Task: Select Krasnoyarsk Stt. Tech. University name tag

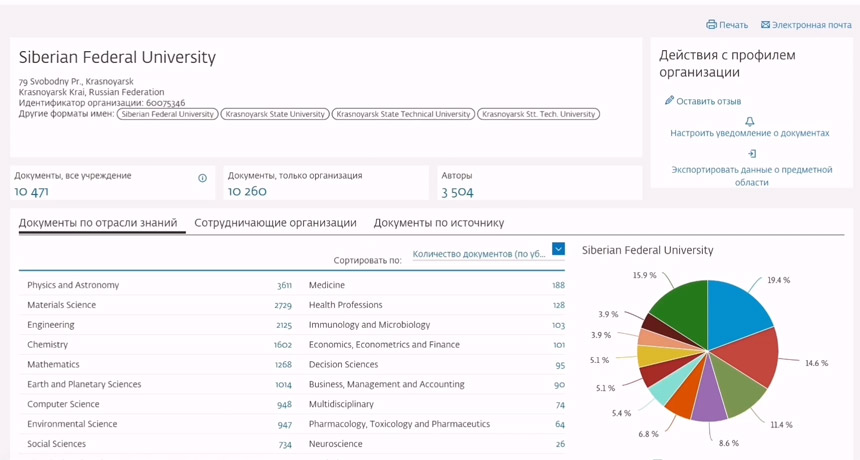Action: click(539, 114)
